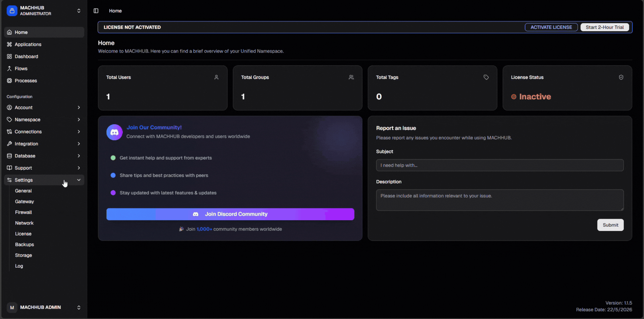Click the Integration plug icon

click(9, 143)
